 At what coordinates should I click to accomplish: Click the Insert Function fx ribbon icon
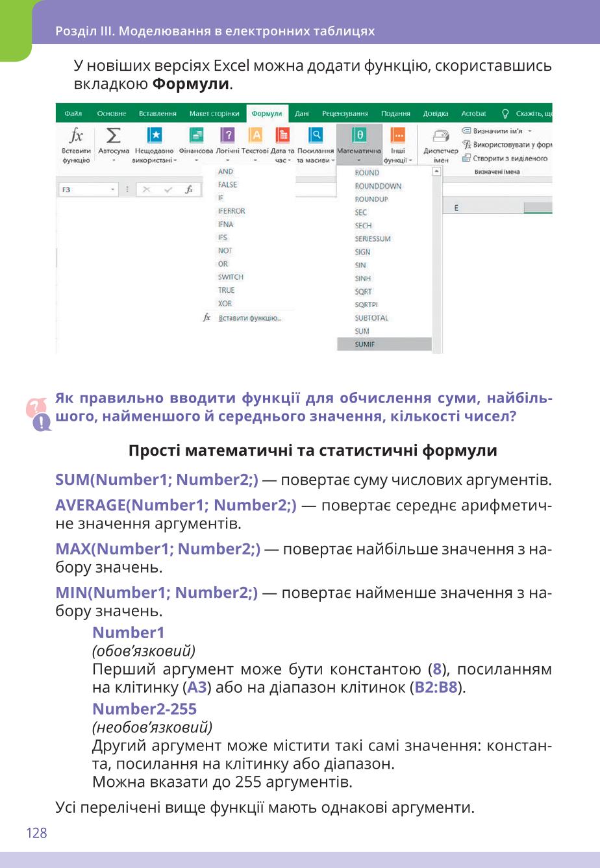pyautogui.click(x=76, y=135)
